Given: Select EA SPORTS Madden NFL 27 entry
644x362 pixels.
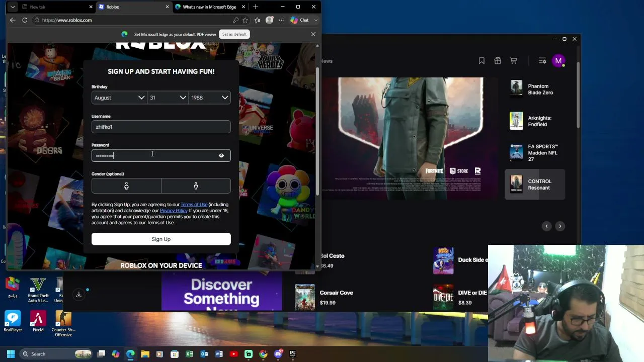Looking at the screenshot, I should point(535,153).
